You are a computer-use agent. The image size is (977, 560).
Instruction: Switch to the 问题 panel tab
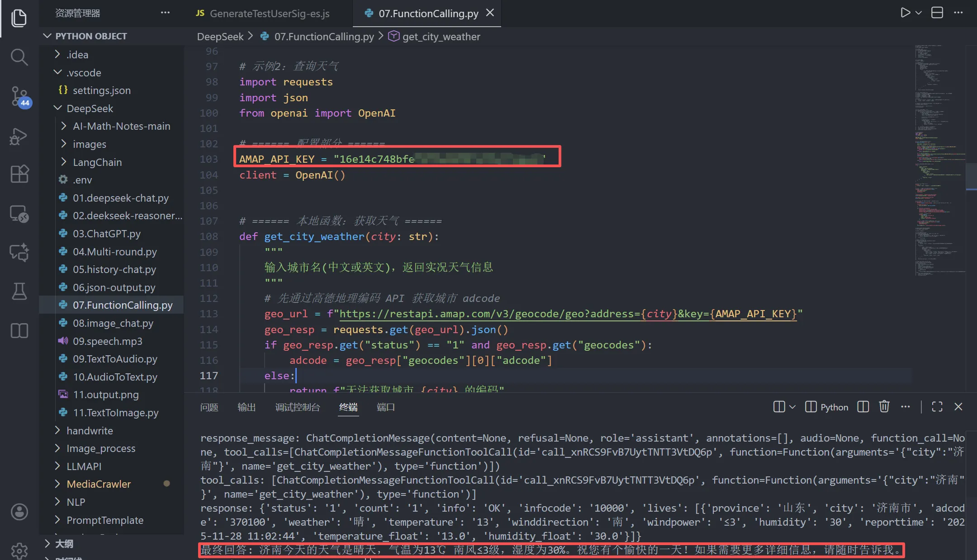(209, 407)
